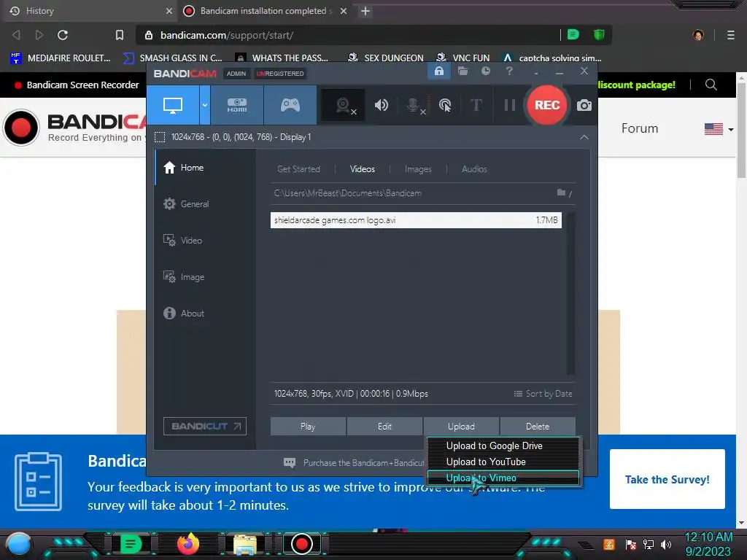Click the file list vertical scrollbar
Viewport: 747px width, 560px height.
click(x=570, y=293)
